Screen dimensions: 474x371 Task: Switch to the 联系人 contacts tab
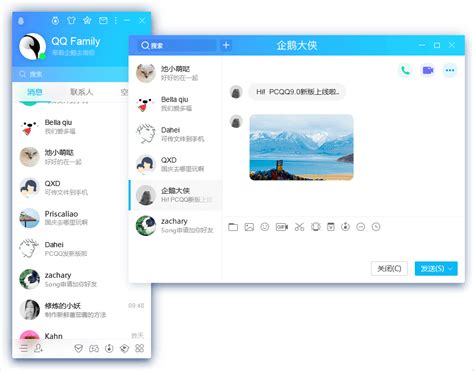click(81, 92)
